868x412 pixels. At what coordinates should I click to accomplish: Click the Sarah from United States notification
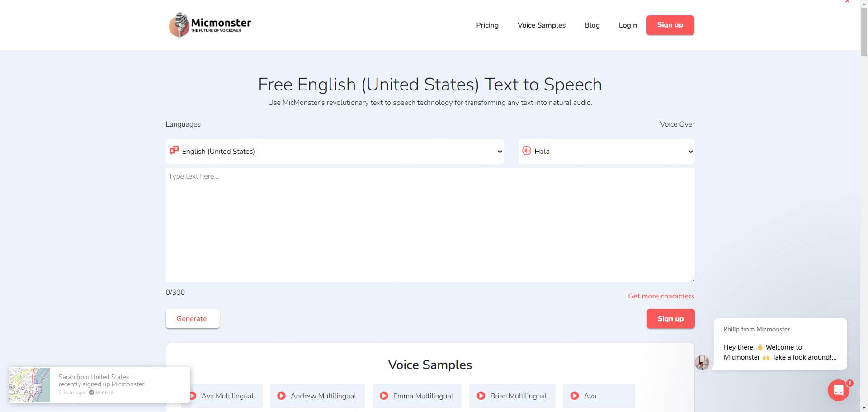(99, 385)
